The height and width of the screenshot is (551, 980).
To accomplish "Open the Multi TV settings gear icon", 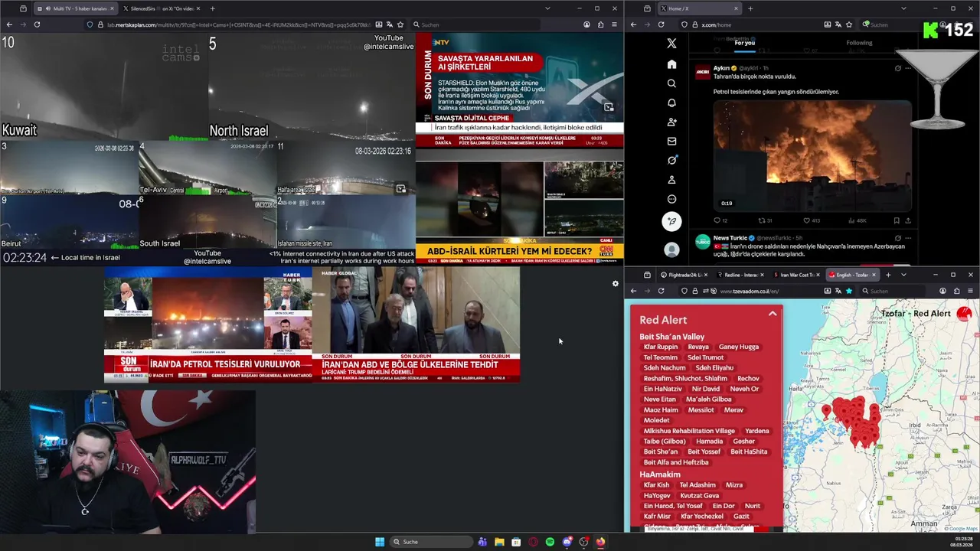I will (x=615, y=284).
